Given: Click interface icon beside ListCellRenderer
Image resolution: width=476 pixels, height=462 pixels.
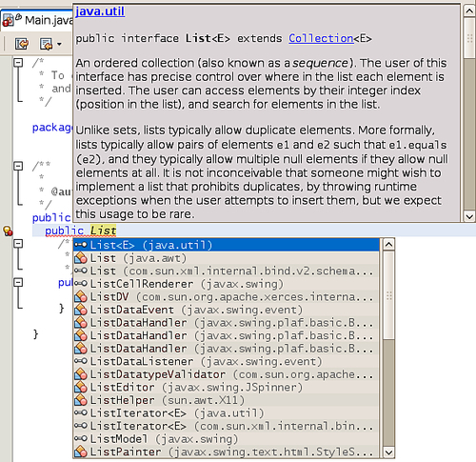Looking at the screenshot, I should (81, 284).
